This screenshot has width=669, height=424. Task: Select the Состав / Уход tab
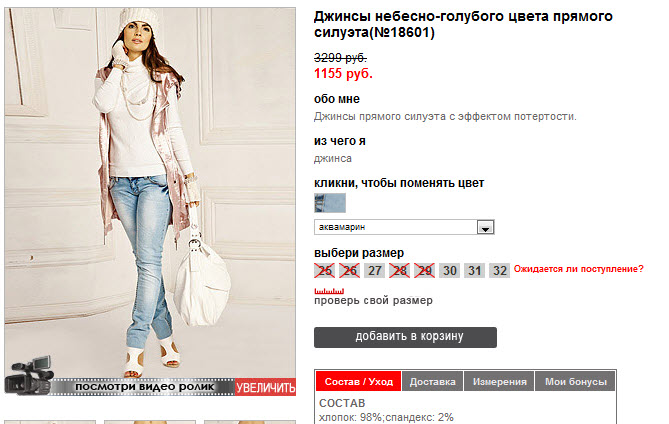[358, 381]
